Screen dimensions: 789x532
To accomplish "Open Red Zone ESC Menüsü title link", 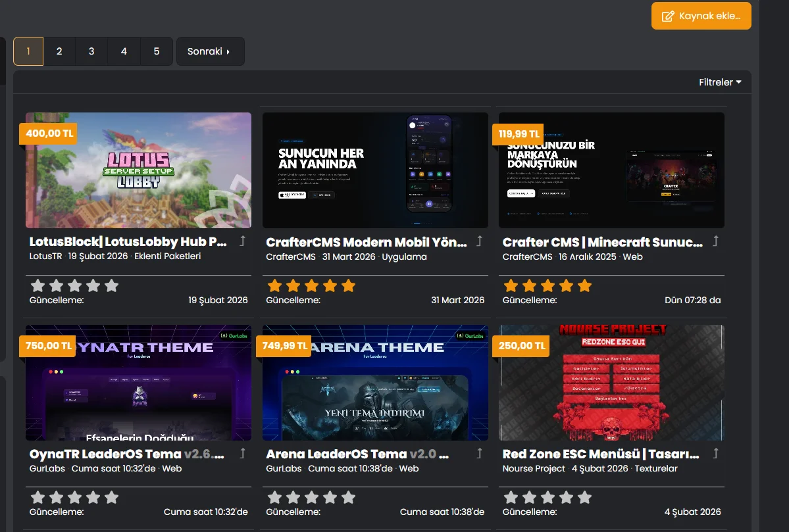I will click(x=601, y=454).
